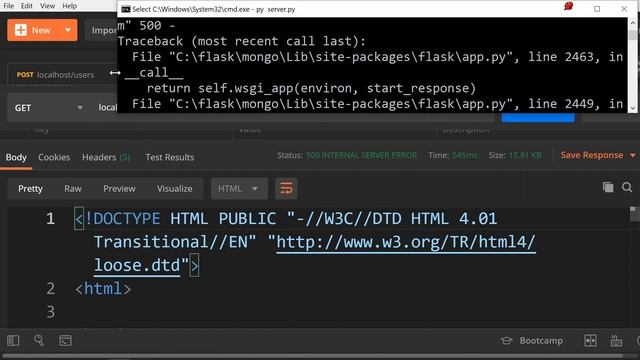This screenshot has height=360, width=640.
Task: Select the Preview view mode
Action: pos(119,189)
